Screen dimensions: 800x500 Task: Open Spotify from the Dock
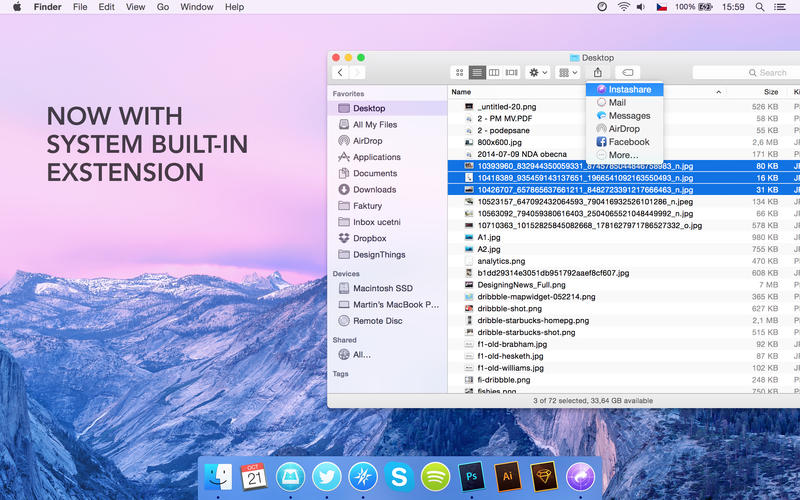[x=435, y=477]
